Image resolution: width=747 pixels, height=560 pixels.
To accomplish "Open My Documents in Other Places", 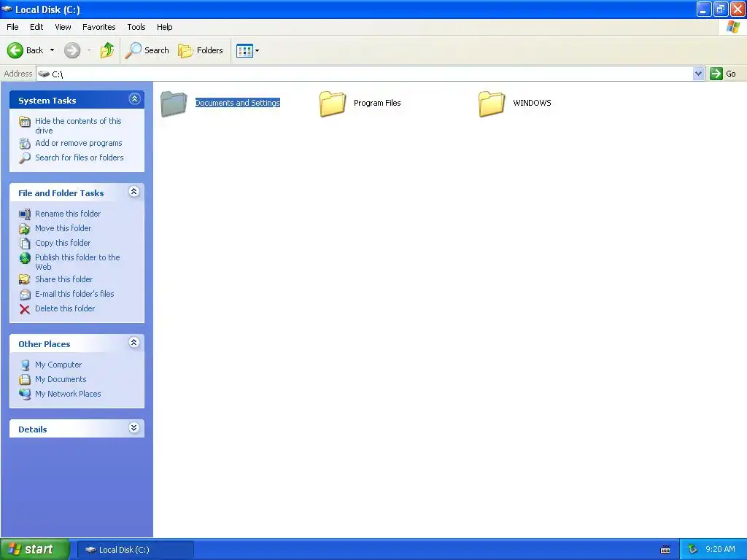I will click(x=61, y=379).
